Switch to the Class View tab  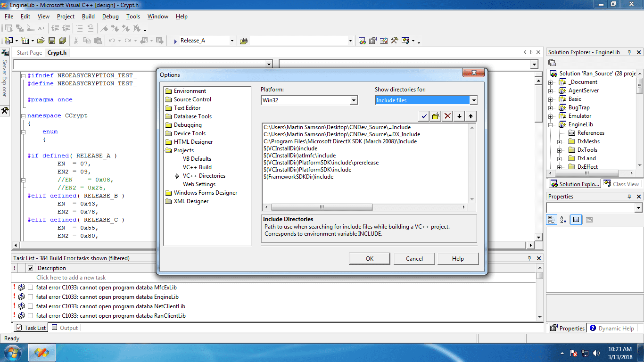(621, 184)
